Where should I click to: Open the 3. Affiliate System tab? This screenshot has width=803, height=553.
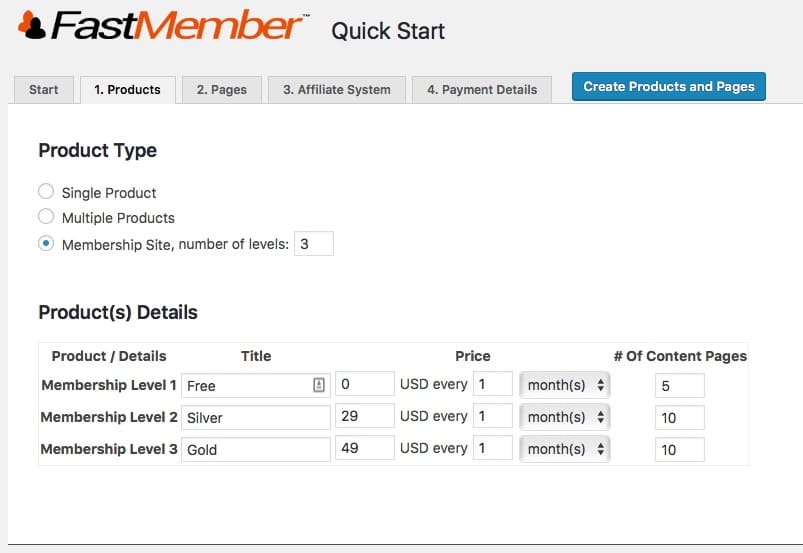(x=337, y=90)
